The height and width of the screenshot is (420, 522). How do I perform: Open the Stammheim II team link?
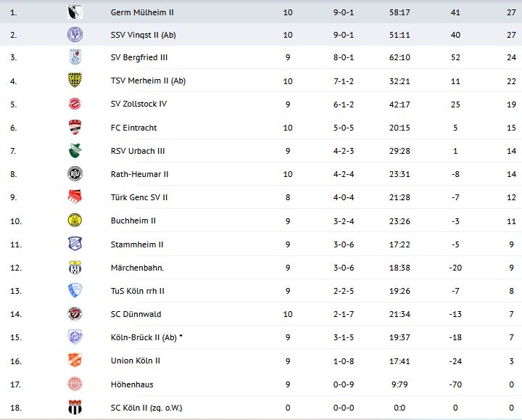pyautogui.click(x=137, y=244)
